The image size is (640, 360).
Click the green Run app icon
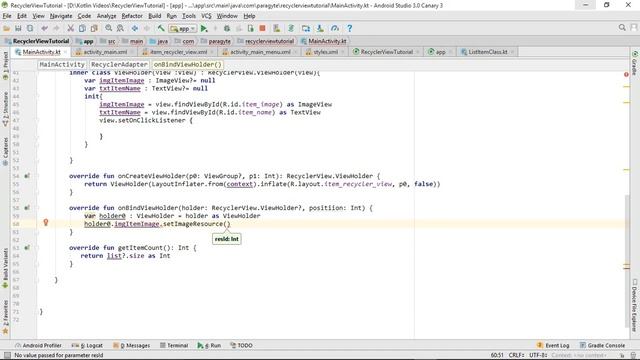tap(204, 28)
